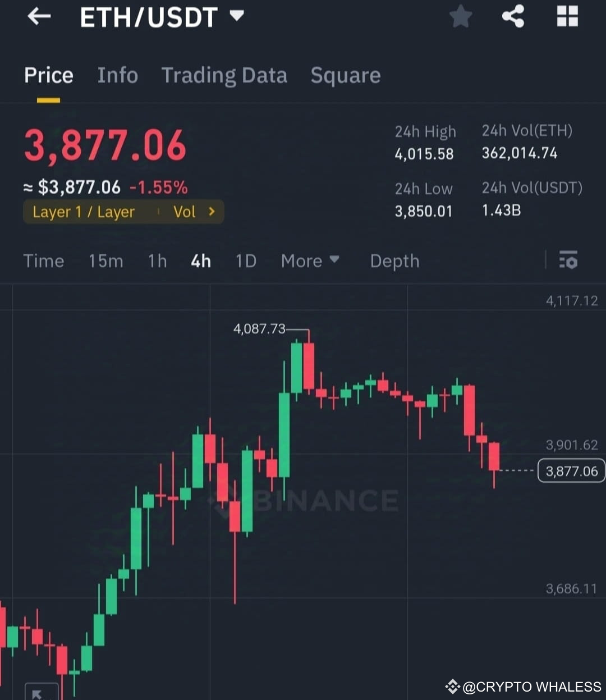Expand the More timeframes dropdown
This screenshot has height=700, width=606.
[310, 261]
